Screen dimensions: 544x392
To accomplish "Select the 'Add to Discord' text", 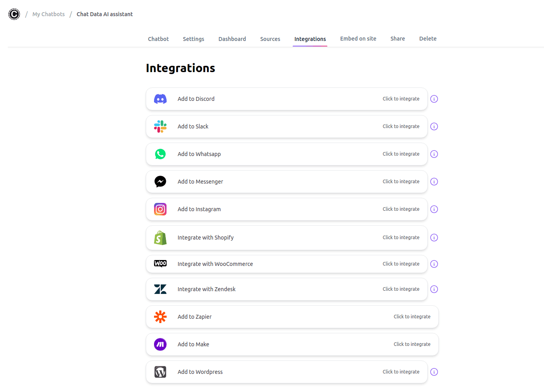I will tap(196, 99).
